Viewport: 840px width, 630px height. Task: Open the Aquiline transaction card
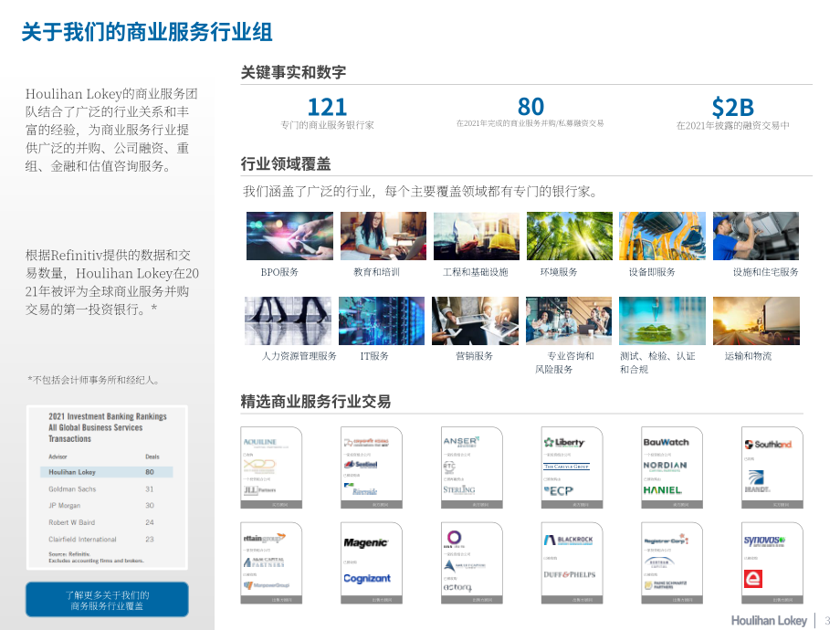click(271, 467)
